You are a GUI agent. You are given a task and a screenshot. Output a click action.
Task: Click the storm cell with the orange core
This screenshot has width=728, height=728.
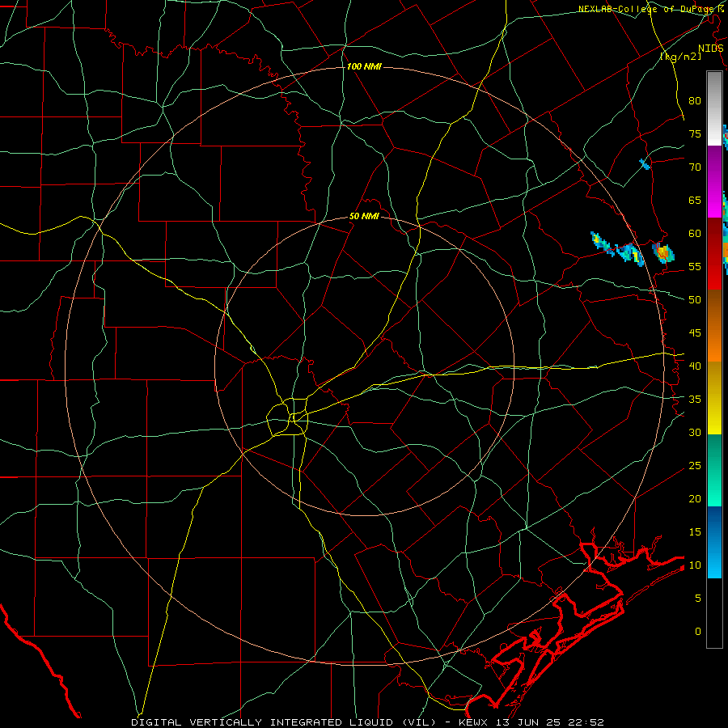(x=663, y=252)
